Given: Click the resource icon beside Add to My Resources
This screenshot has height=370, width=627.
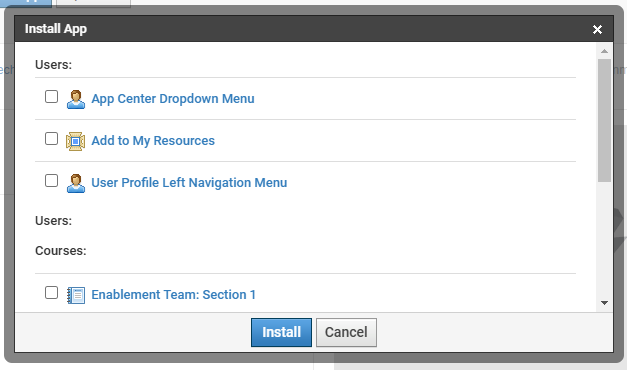Looking at the screenshot, I should (76, 141).
